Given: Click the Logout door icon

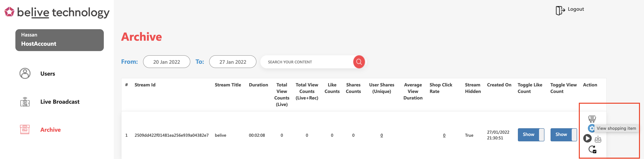Looking at the screenshot, I should (560, 11).
